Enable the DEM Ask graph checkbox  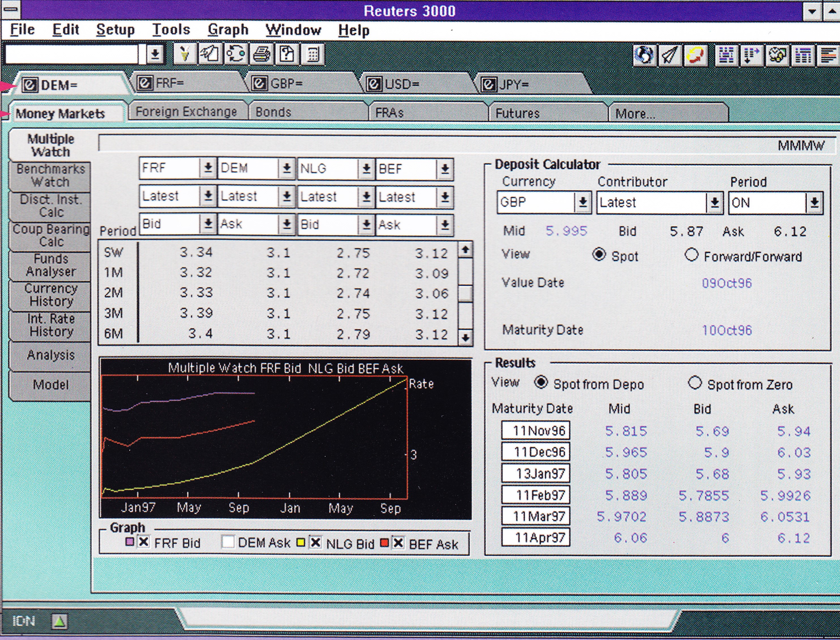(x=228, y=542)
